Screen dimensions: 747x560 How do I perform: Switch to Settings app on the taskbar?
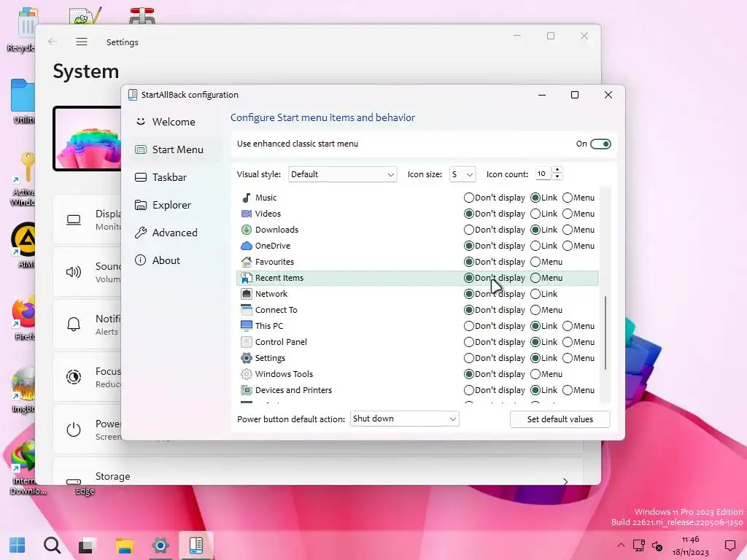160,545
